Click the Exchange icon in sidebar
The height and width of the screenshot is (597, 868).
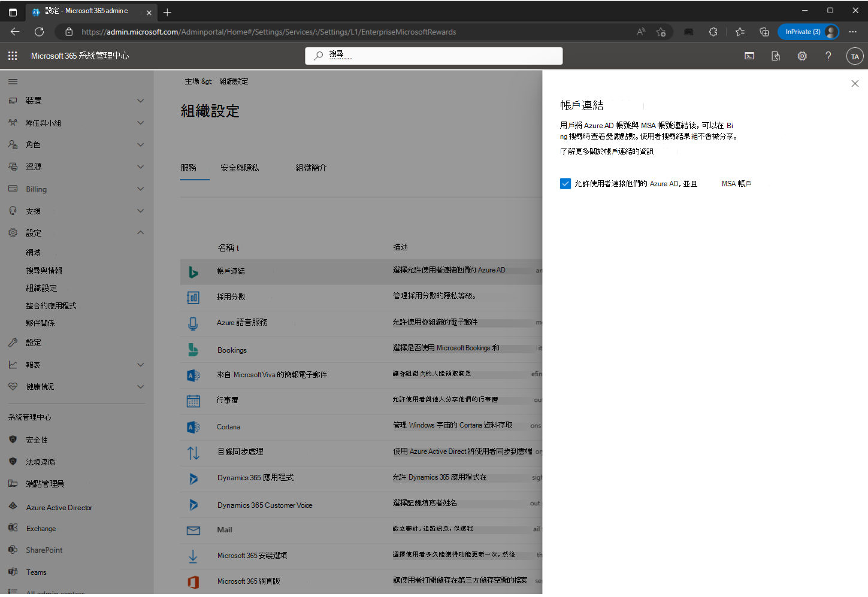coord(13,528)
